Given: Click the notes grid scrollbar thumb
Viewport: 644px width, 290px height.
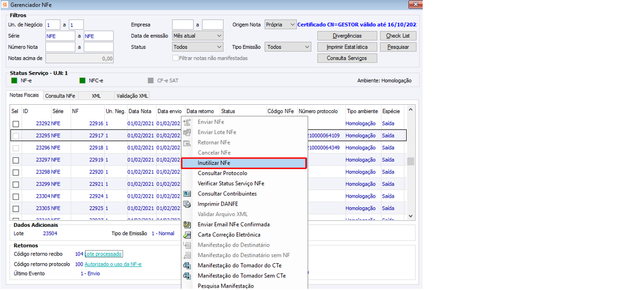Looking at the screenshot, I should pyautogui.click(x=411, y=161).
